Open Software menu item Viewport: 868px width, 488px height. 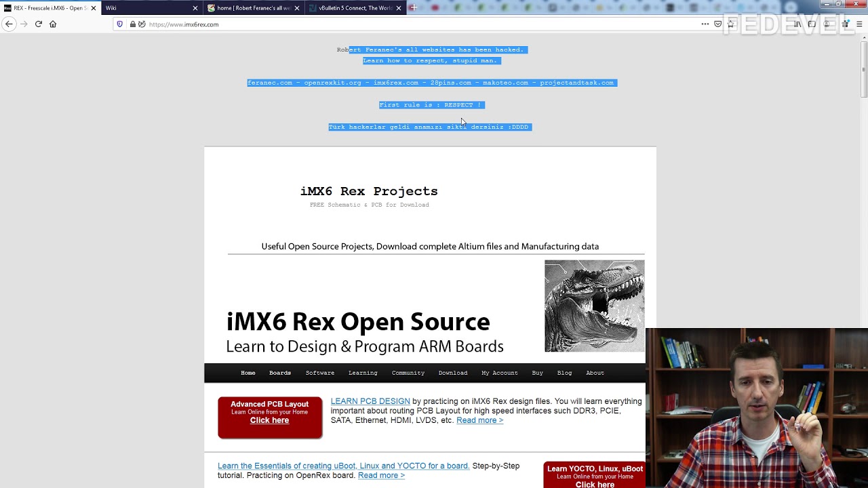click(x=320, y=373)
